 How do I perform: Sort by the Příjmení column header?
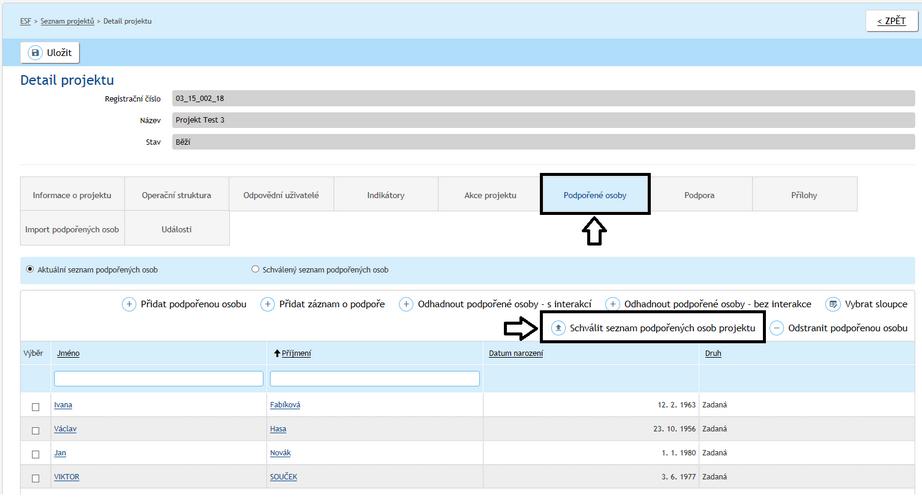click(x=296, y=354)
